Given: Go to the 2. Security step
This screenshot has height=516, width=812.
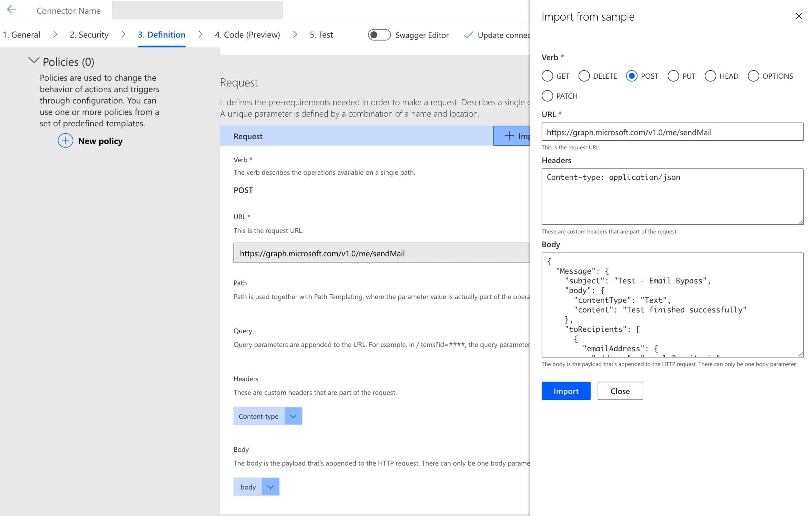Looking at the screenshot, I should click(x=89, y=35).
